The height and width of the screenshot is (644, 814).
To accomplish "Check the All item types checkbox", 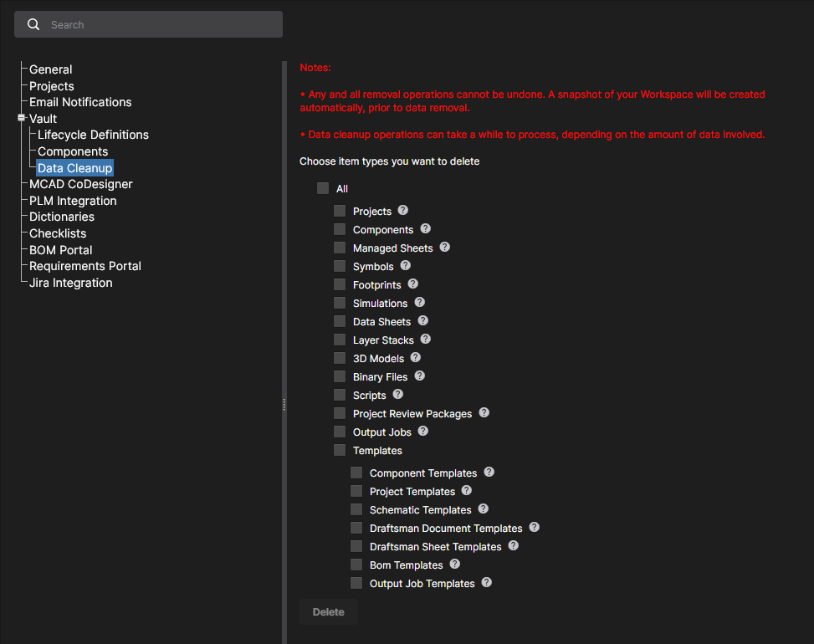I will point(323,189).
